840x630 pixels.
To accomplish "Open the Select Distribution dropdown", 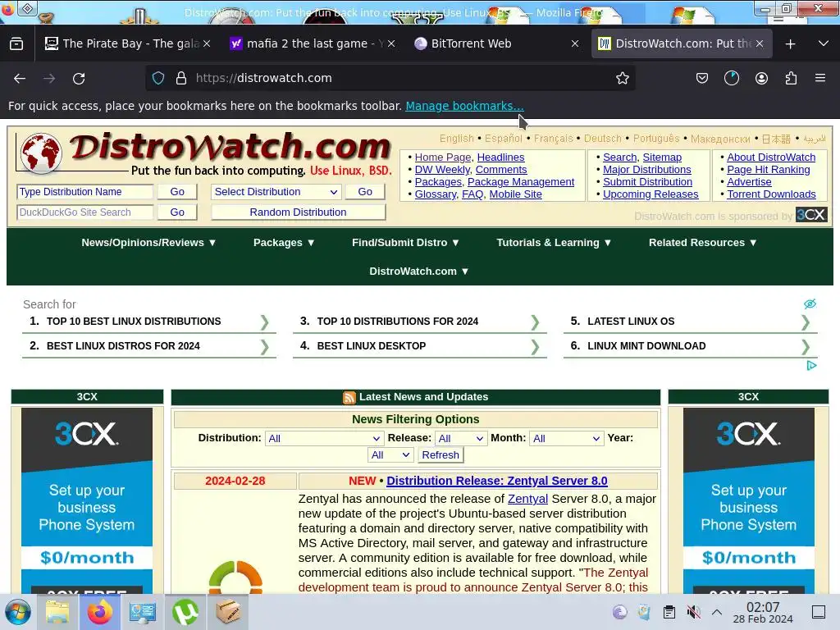I will point(276,192).
